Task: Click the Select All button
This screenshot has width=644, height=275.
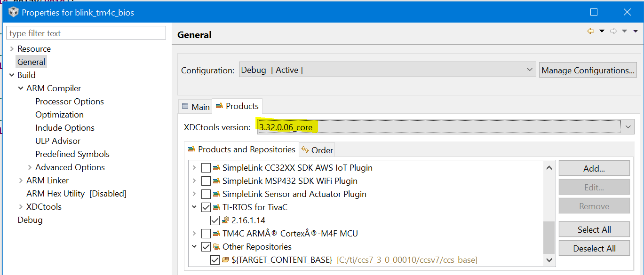Action: click(594, 229)
